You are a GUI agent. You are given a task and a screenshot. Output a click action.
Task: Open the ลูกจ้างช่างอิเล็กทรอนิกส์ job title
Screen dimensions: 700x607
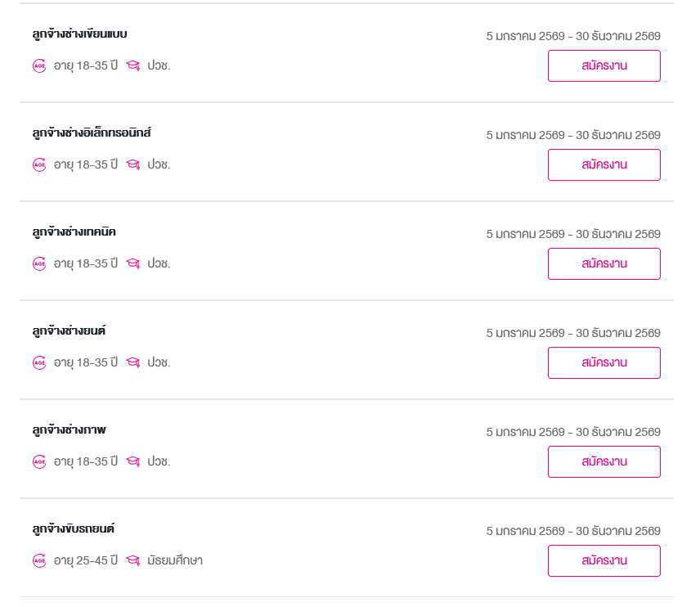(92, 133)
